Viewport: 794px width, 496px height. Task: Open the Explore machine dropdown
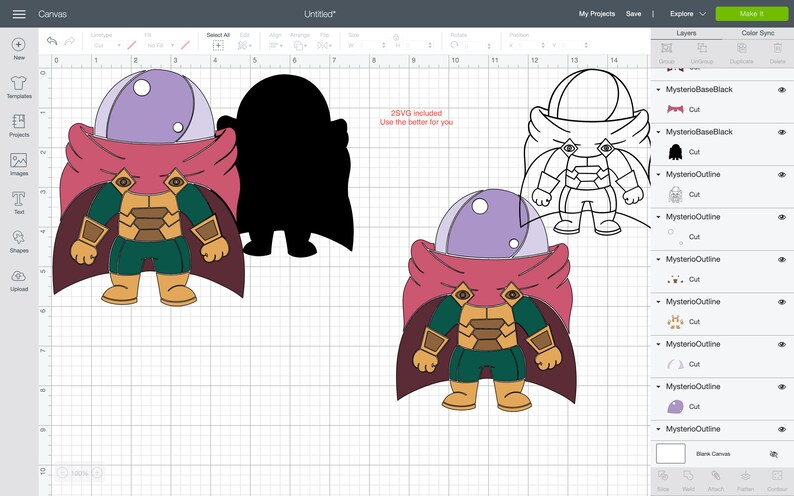687,14
